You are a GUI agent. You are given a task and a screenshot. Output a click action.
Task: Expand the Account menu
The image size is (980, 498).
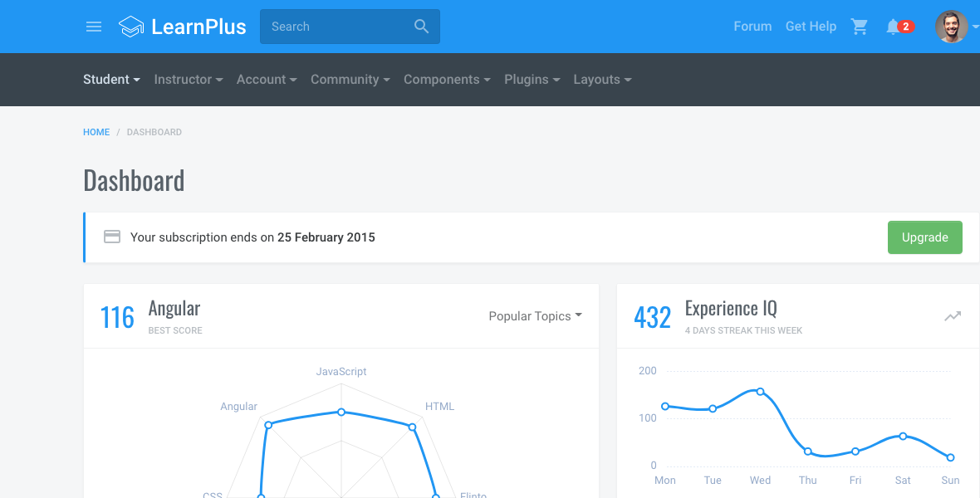(267, 80)
